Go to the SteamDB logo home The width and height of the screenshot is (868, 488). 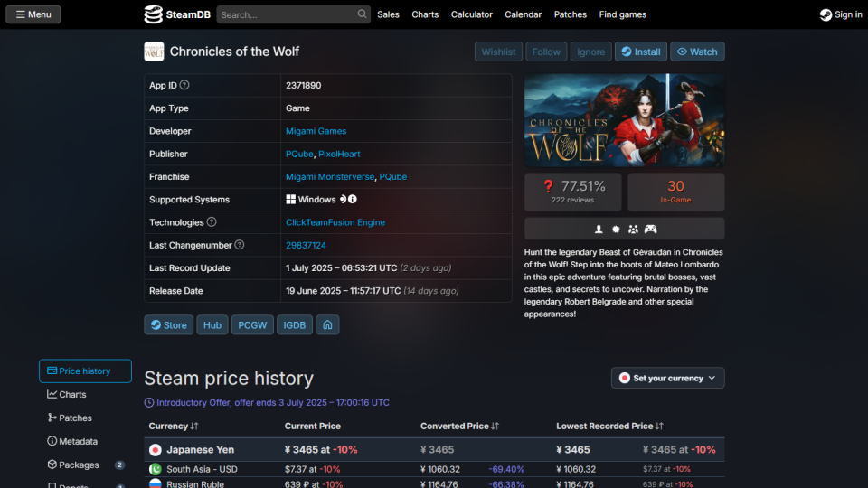pos(177,14)
